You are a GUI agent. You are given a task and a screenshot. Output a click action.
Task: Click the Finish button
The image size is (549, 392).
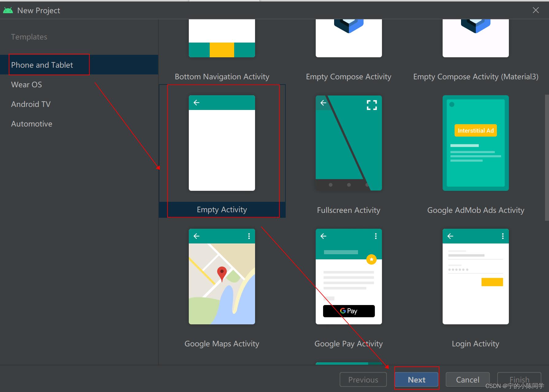pos(519,380)
